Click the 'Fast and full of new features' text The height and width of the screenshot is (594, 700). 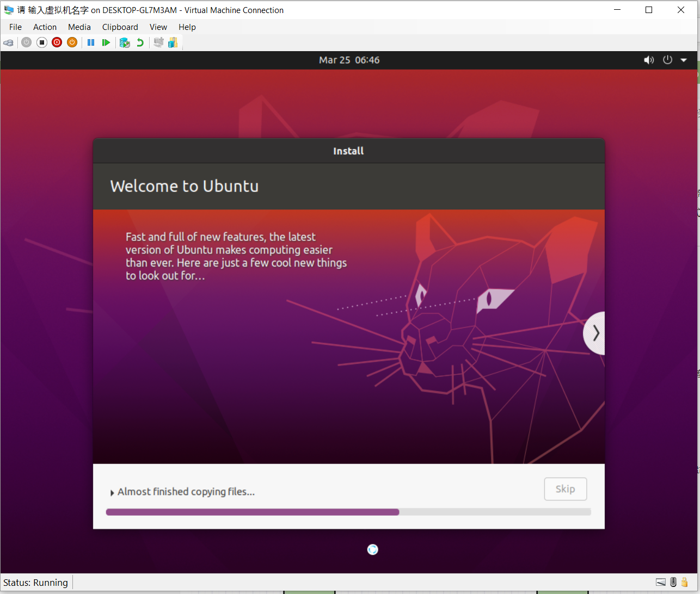tap(236, 256)
